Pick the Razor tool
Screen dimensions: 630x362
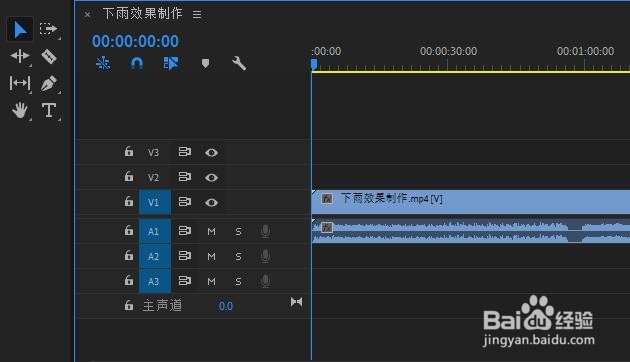coord(49,56)
